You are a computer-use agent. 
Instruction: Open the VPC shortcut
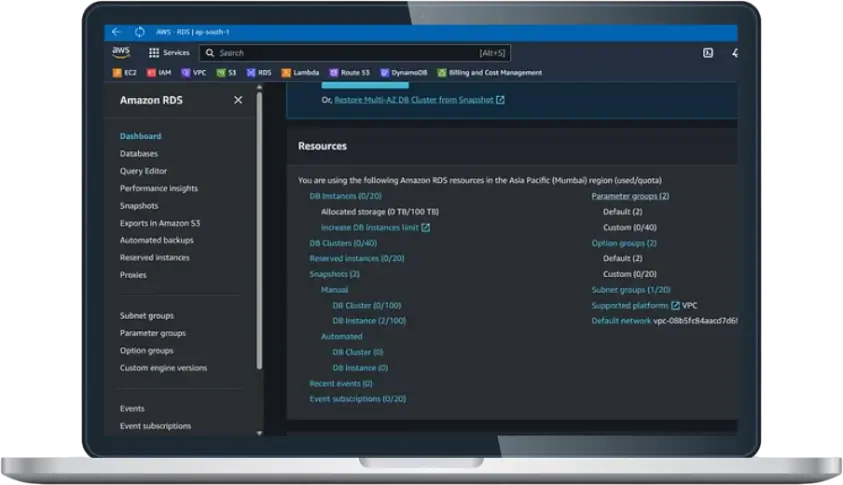pos(194,73)
